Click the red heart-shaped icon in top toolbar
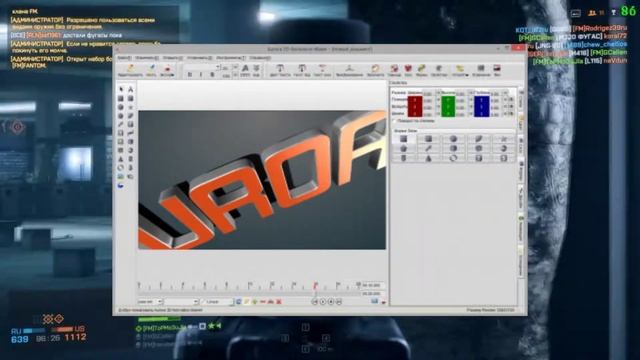 (x=408, y=68)
